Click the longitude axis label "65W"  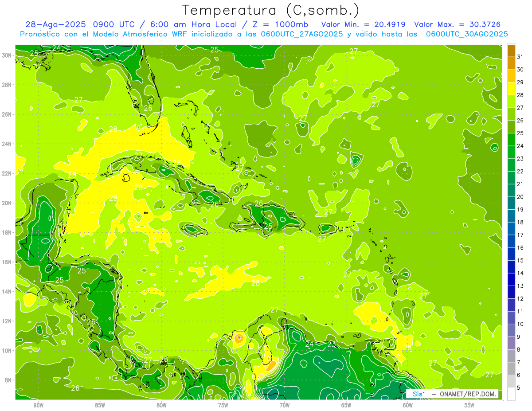click(346, 405)
